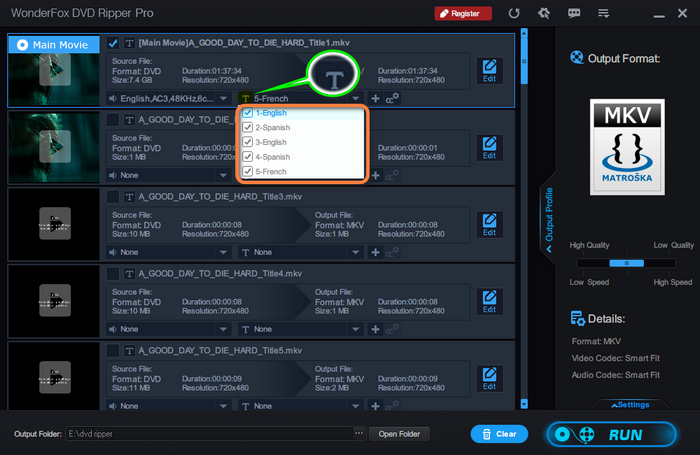This screenshot has width=700, height=455.
Task: Click title list scrollbar down arrow
Action: (524, 404)
